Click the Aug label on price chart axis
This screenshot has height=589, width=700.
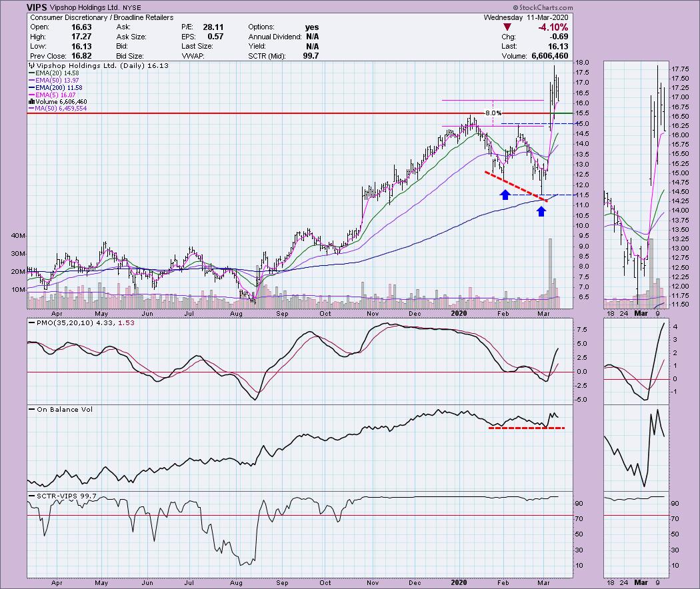click(x=236, y=314)
